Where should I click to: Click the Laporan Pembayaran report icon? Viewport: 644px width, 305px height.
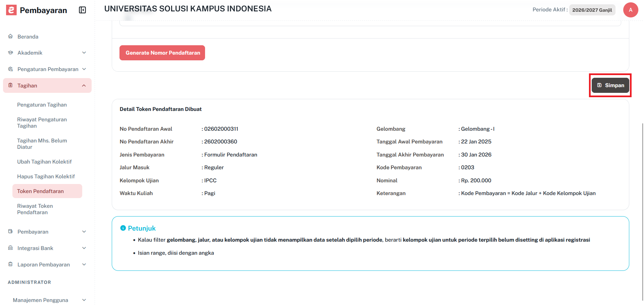point(10,264)
